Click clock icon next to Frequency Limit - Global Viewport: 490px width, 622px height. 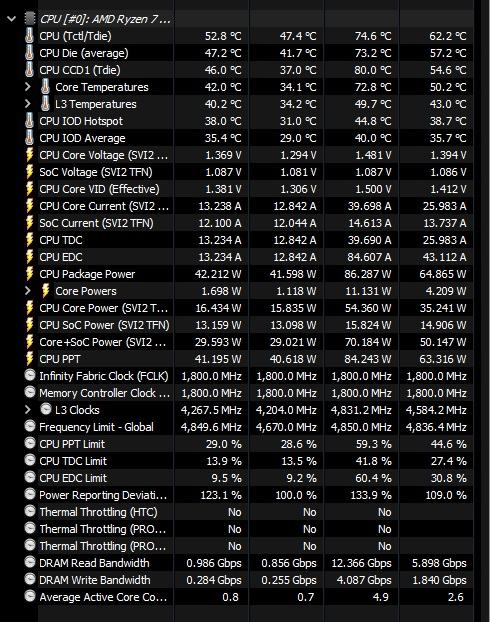pos(30,426)
